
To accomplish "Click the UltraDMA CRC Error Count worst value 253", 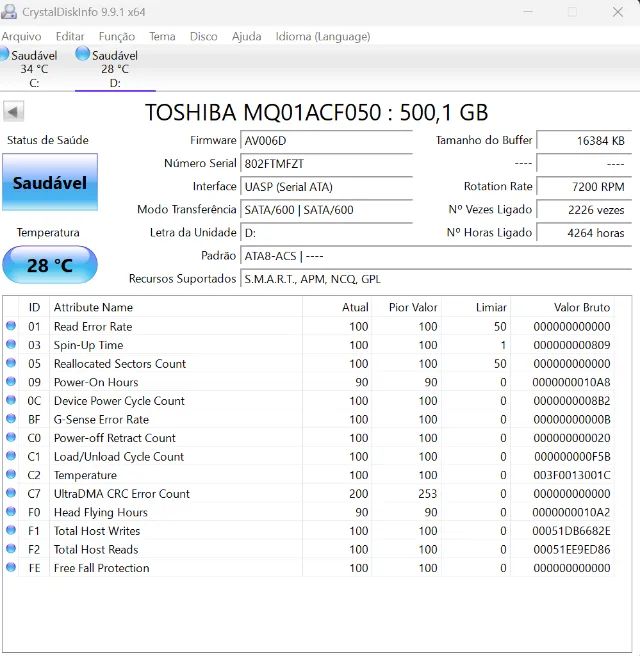I will click(x=428, y=493).
